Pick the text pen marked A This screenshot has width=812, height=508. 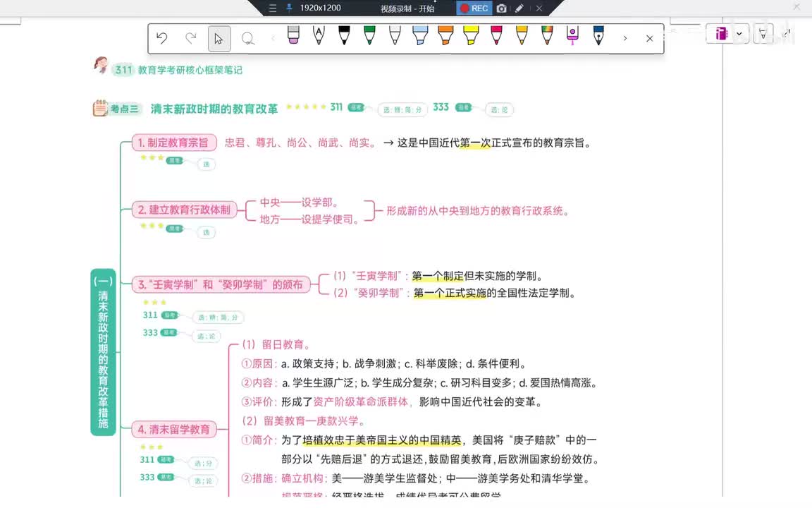click(x=319, y=35)
